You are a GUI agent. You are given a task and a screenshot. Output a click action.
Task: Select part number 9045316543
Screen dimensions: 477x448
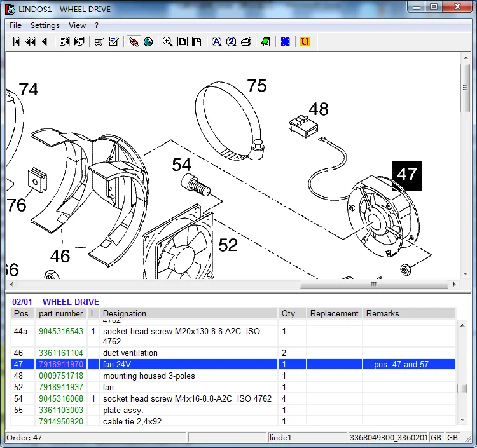pos(61,331)
